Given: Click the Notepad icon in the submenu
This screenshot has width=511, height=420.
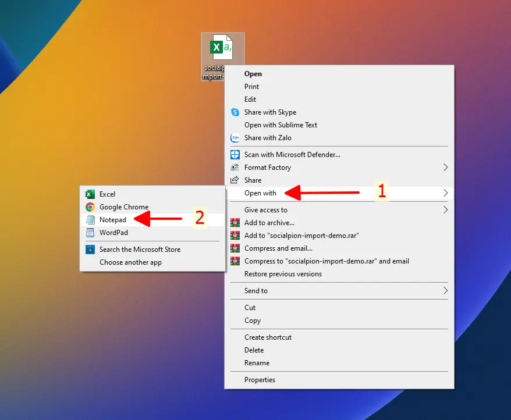Looking at the screenshot, I should tap(90, 220).
